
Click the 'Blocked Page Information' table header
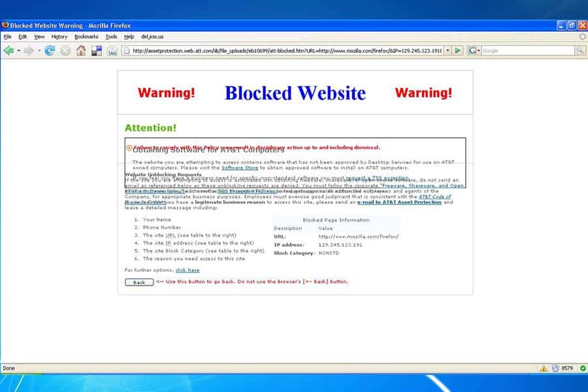pos(336,220)
